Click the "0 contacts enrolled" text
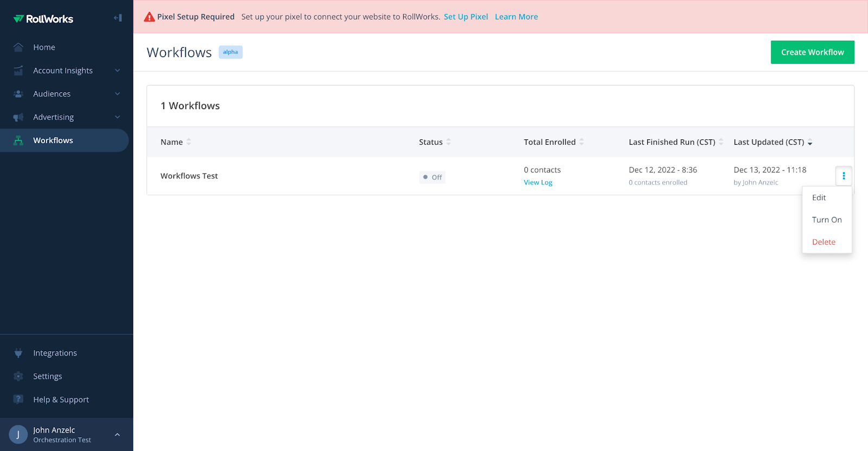The height and width of the screenshot is (451, 868). (x=658, y=183)
